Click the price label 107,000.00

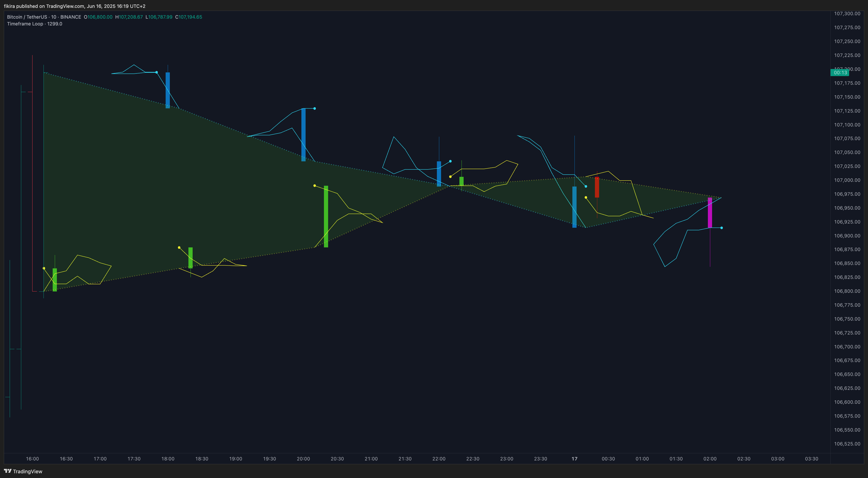coord(847,180)
